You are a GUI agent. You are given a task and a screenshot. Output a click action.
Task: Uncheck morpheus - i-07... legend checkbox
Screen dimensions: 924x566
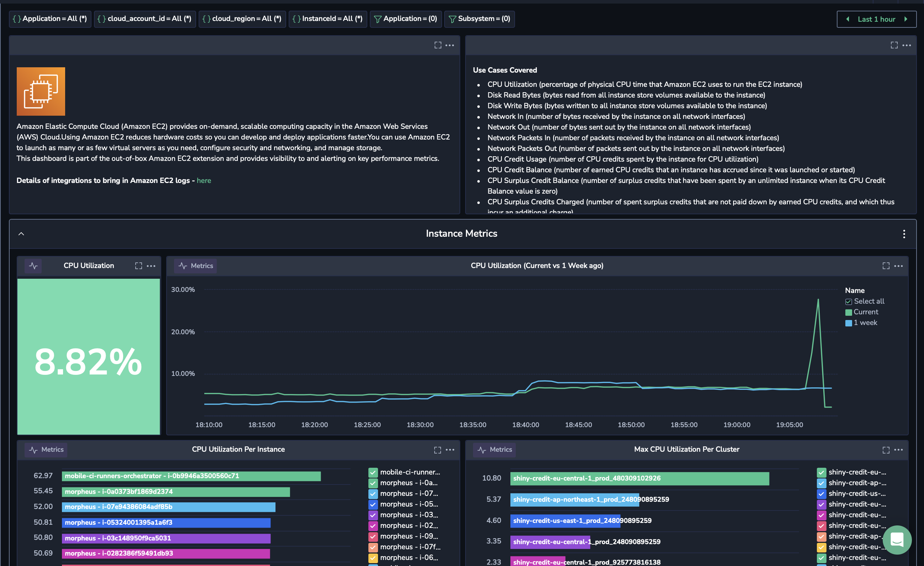click(373, 494)
